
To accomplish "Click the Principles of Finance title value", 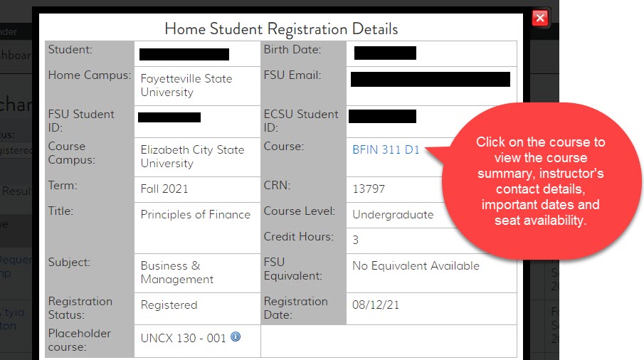I will pyautogui.click(x=196, y=214).
